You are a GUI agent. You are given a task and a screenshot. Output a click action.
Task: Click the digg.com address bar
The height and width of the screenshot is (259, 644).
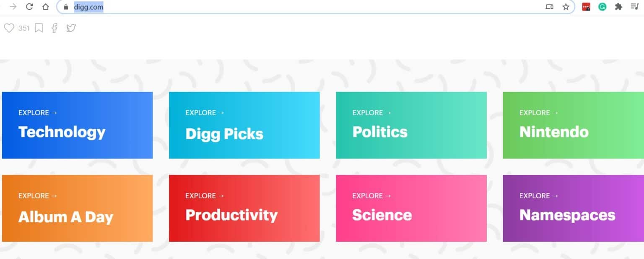point(293,7)
